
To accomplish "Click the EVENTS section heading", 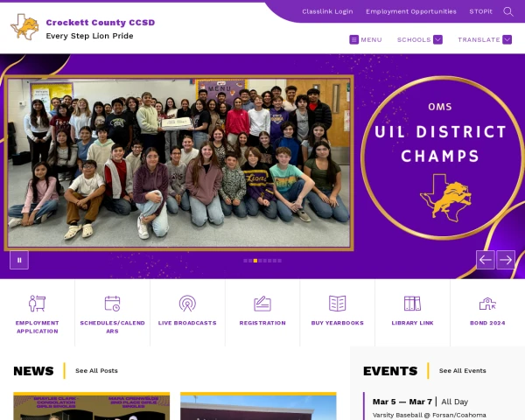I will point(390,371).
